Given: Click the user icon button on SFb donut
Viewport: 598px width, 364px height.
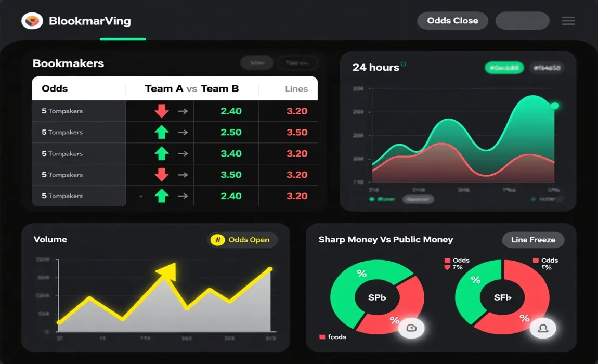Looking at the screenshot, I should [x=543, y=328].
